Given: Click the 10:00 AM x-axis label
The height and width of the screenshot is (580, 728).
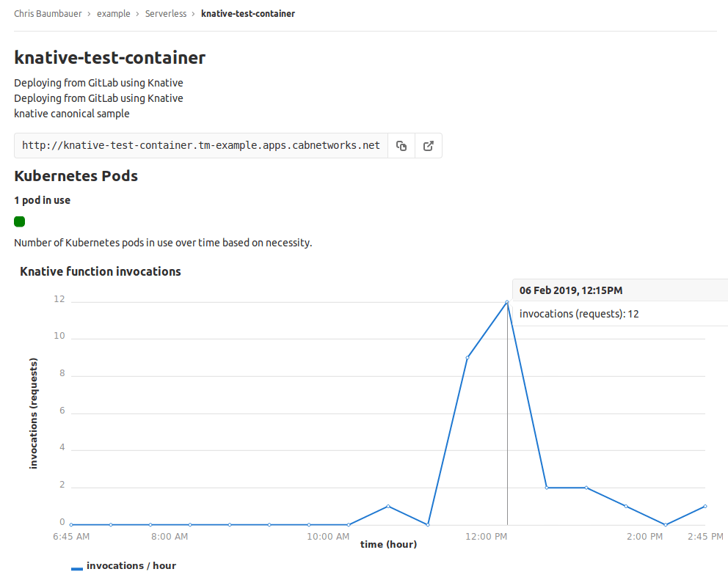Looking at the screenshot, I should click(328, 537).
